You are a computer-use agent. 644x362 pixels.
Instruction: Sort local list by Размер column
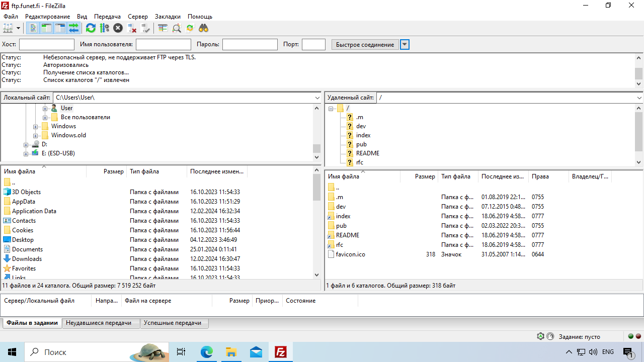click(106, 171)
